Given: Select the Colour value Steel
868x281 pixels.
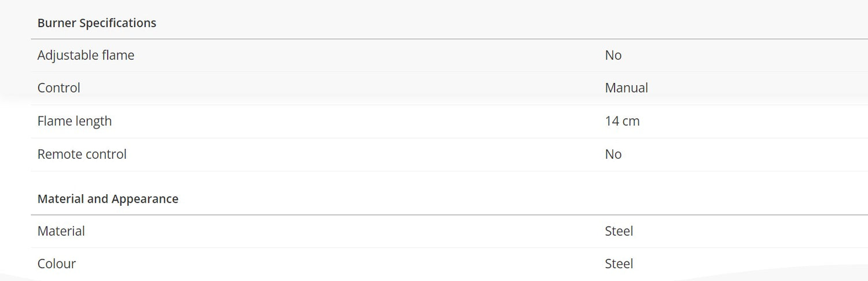Looking at the screenshot, I should coord(619,264).
